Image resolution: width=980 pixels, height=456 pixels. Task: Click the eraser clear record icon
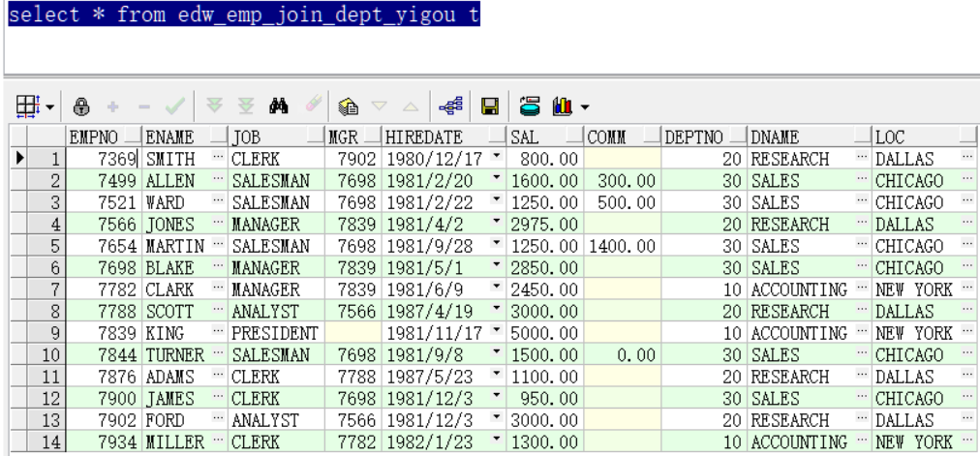pyautogui.click(x=313, y=104)
